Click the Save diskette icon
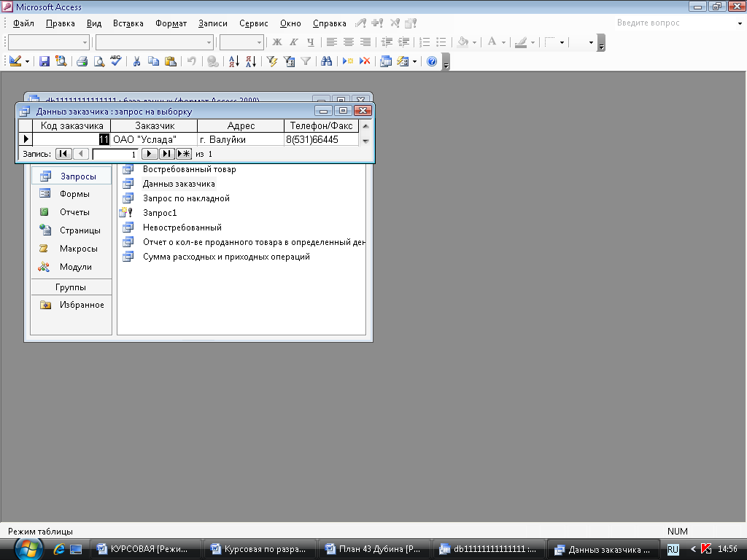 click(x=44, y=61)
